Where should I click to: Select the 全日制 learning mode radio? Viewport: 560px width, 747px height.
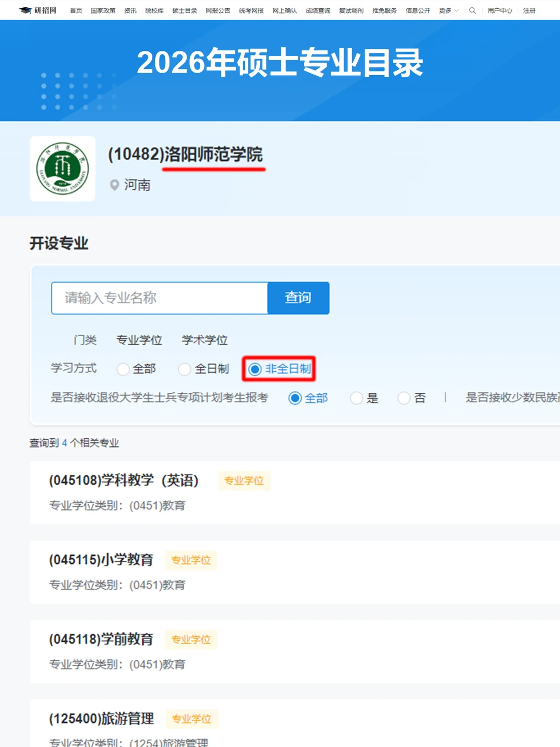point(185,369)
